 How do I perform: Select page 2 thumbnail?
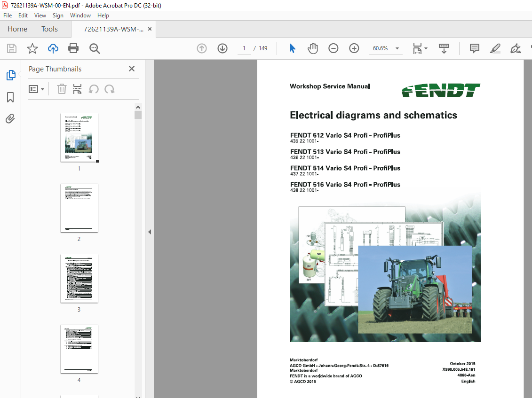[x=79, y=208]
